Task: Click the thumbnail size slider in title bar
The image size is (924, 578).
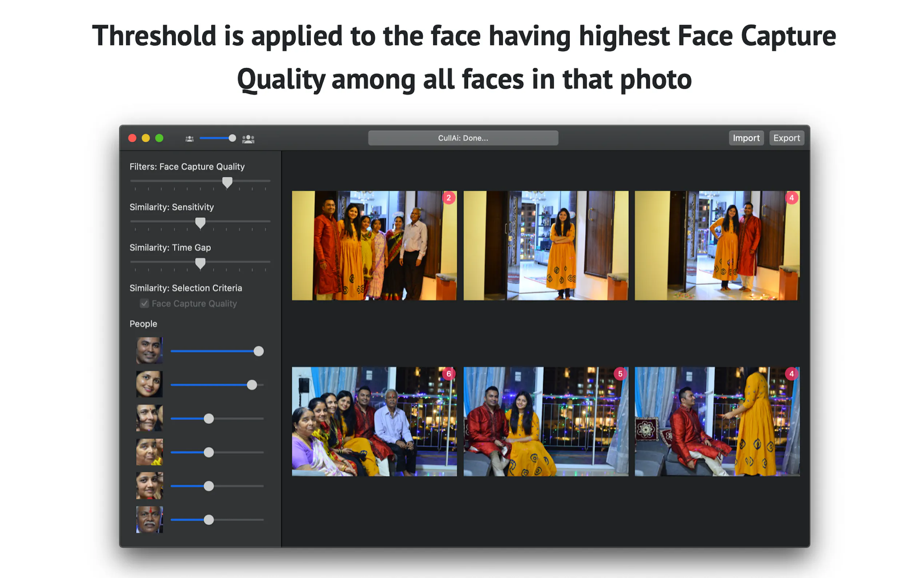Action: pyautogui.click(x=232, y=138)
